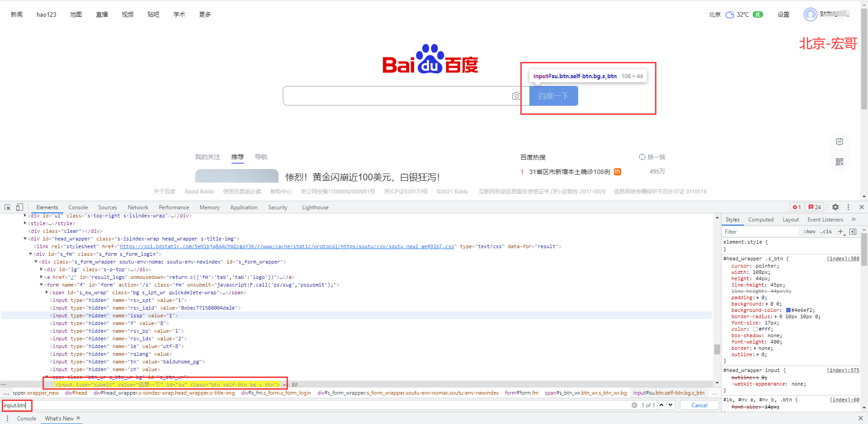
Task: Open the About Baidu footer link
Action: coord(199,192)
